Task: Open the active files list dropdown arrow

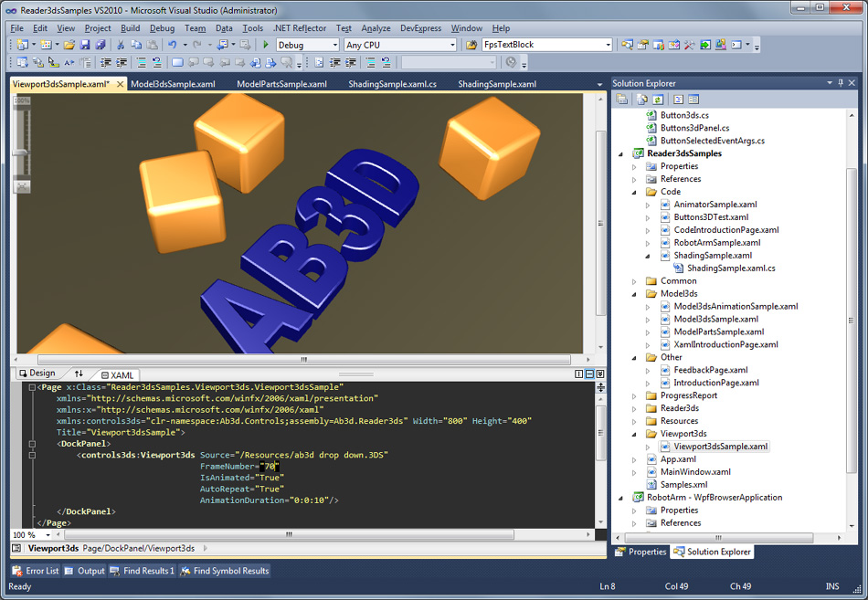Action: (x=599, y=84)
